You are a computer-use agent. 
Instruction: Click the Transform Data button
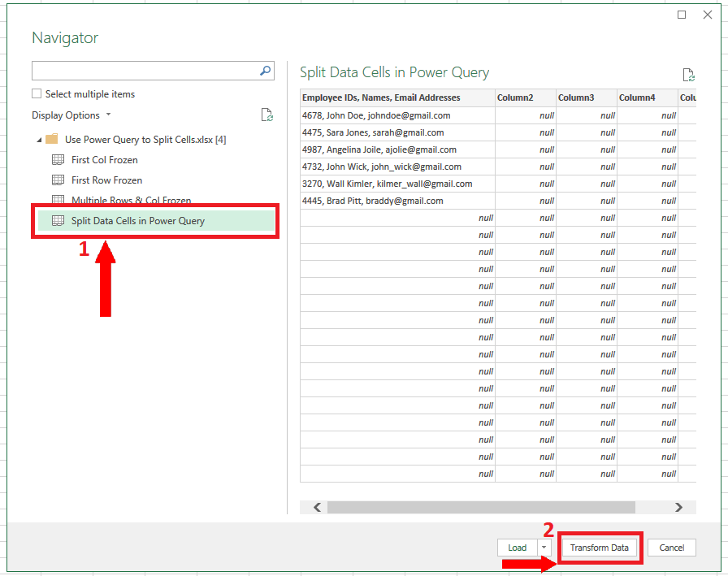pyautogui.click(x=599, y=548)
